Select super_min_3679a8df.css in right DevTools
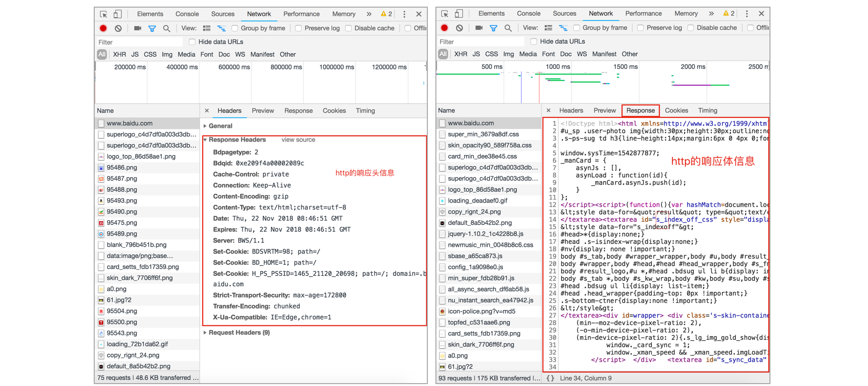 489,135
